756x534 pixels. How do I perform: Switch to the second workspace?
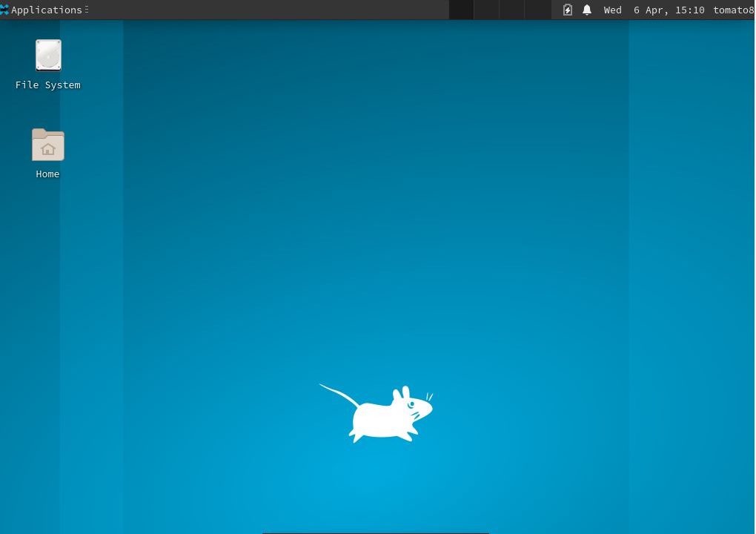[486, 10]
